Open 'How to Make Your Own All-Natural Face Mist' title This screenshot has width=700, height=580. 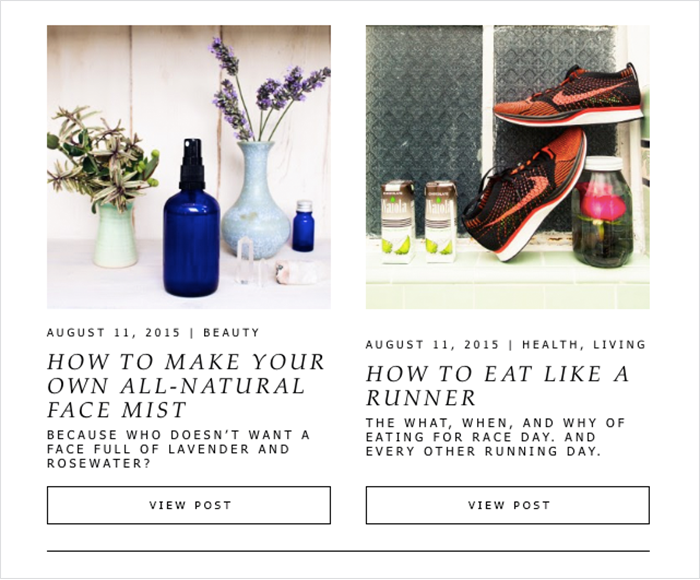[x=186, y=386]
